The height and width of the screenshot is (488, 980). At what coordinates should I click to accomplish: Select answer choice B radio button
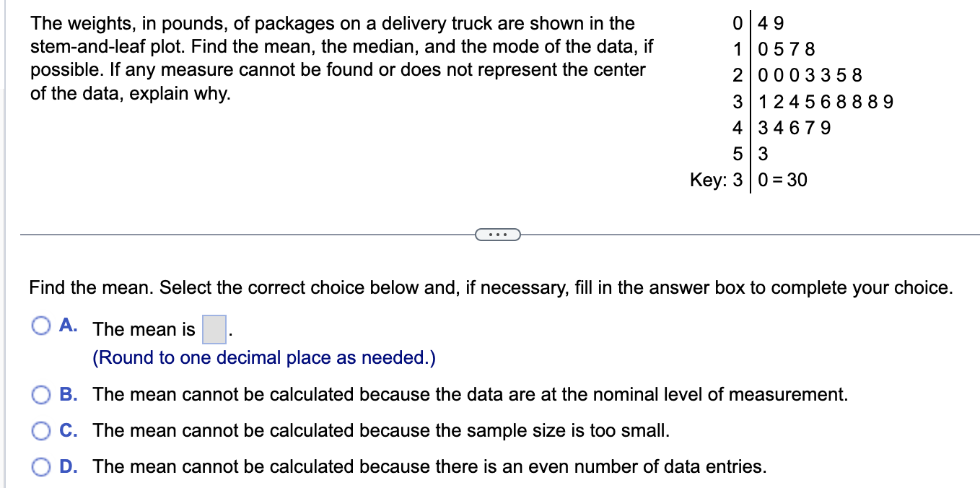pyautogui.click(x=41, y=394)
